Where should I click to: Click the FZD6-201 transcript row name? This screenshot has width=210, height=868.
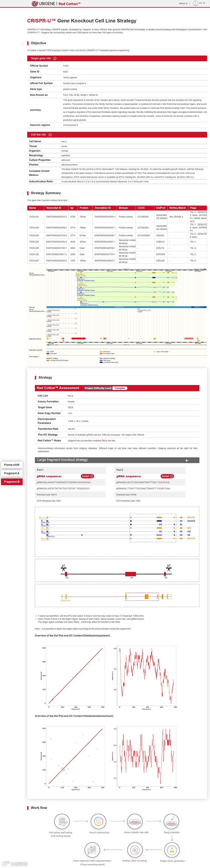(34, 217)
